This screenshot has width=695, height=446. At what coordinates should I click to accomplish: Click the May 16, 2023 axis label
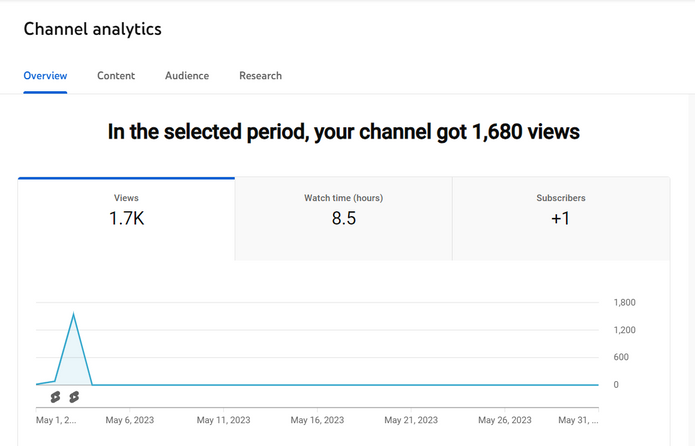(x=317, y=420)
